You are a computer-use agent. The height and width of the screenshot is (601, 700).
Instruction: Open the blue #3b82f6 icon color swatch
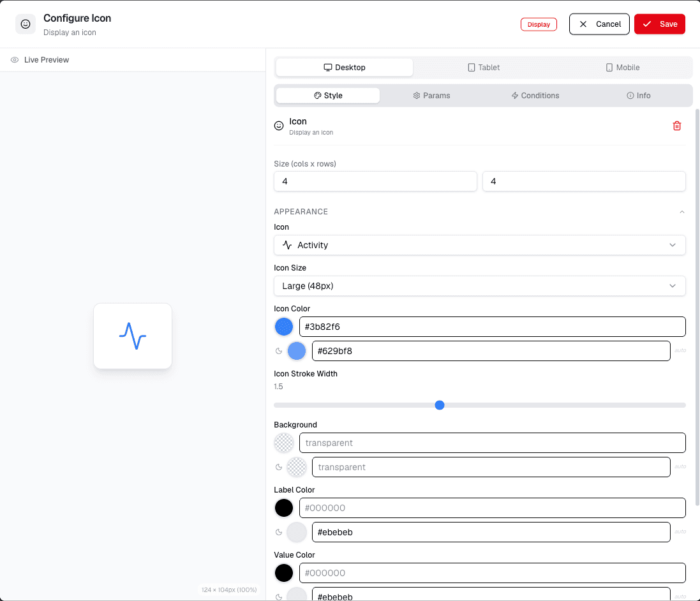(284, 327)
